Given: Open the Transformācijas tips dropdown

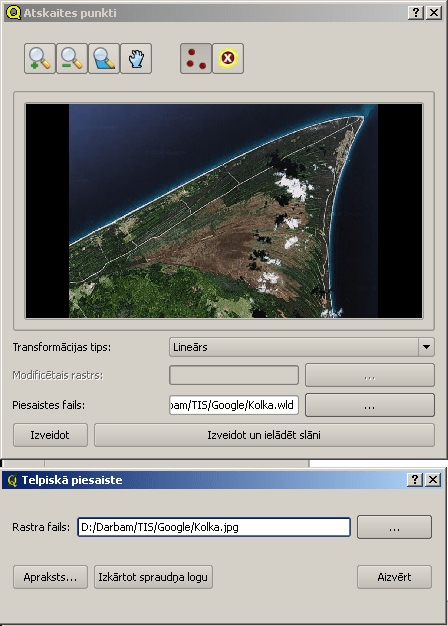Looking at the screenshot, I should [426, 347].
